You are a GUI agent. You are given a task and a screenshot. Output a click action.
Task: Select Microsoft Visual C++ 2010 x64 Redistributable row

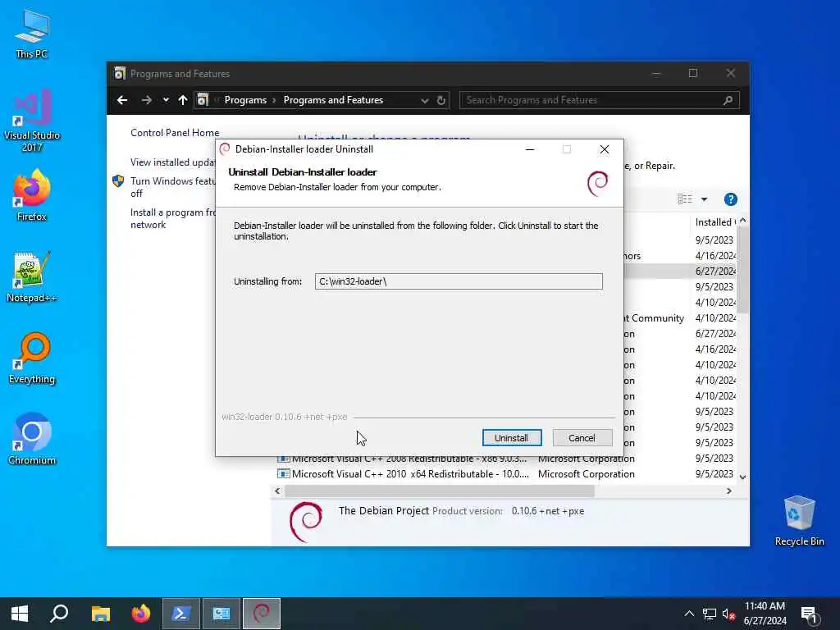click(x=505, y=474)
